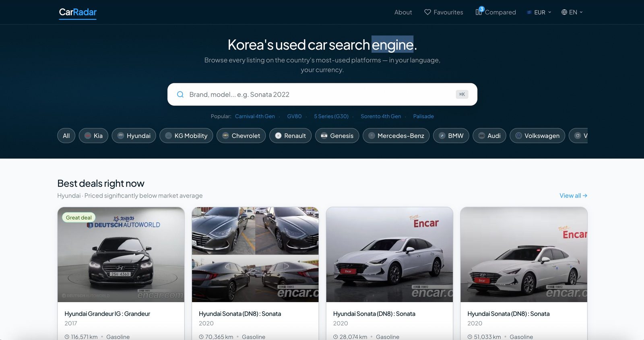
Task: Click the Audi rings logo icon
Action: [481, 136]
